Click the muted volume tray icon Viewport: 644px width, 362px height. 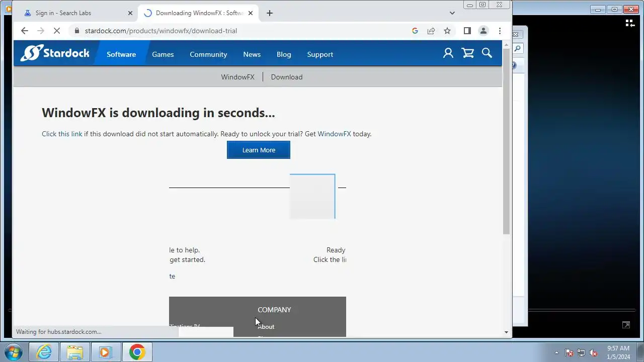tap(593, 352)
